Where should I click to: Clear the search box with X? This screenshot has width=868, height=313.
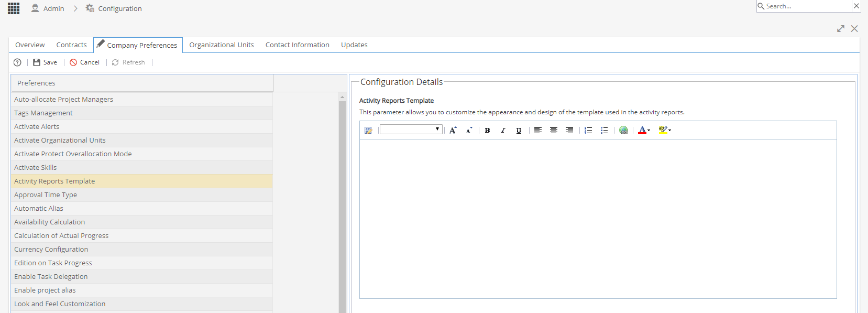point(856,6)
